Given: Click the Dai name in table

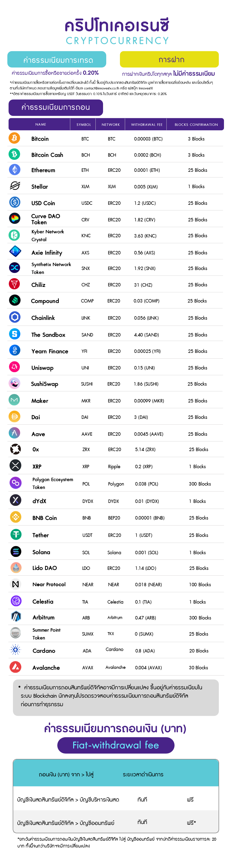Looking at the screenshot, I should (36, 417).
